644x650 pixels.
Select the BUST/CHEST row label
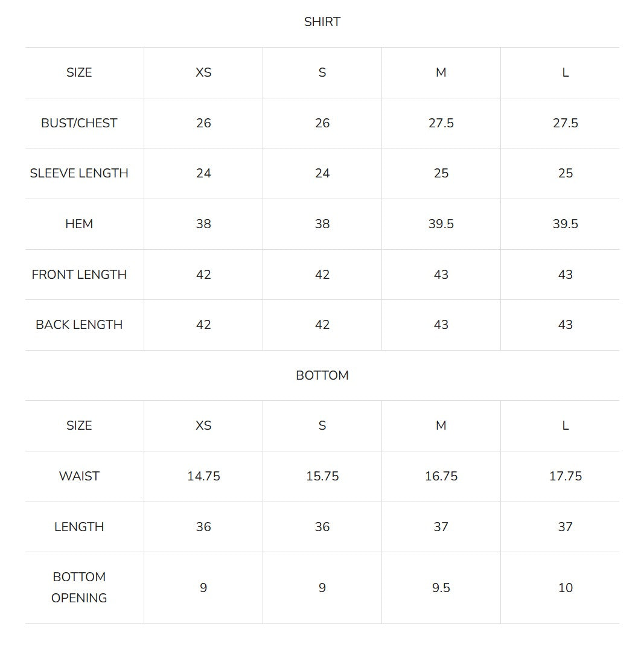point(79,123)
